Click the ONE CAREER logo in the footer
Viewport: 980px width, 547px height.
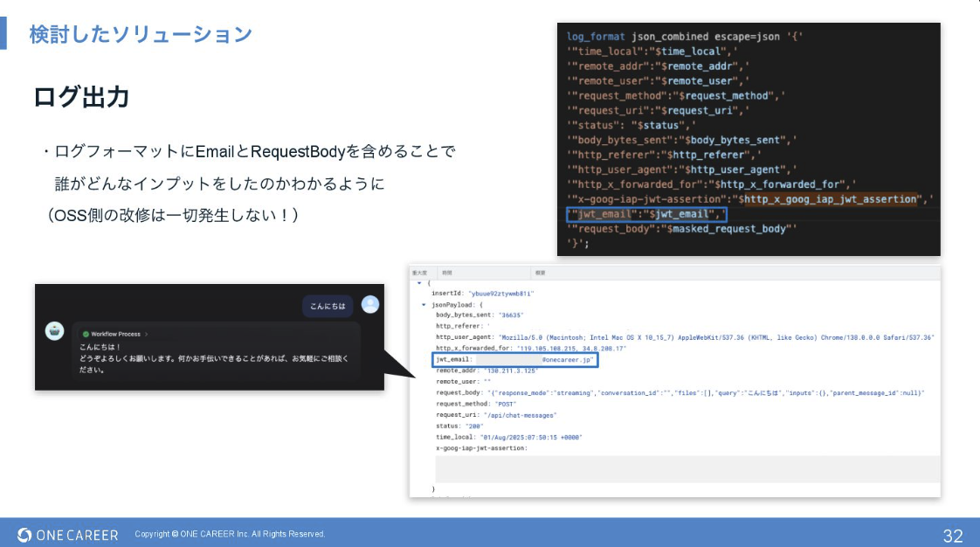pyautogui.click(x=68, y=534)
